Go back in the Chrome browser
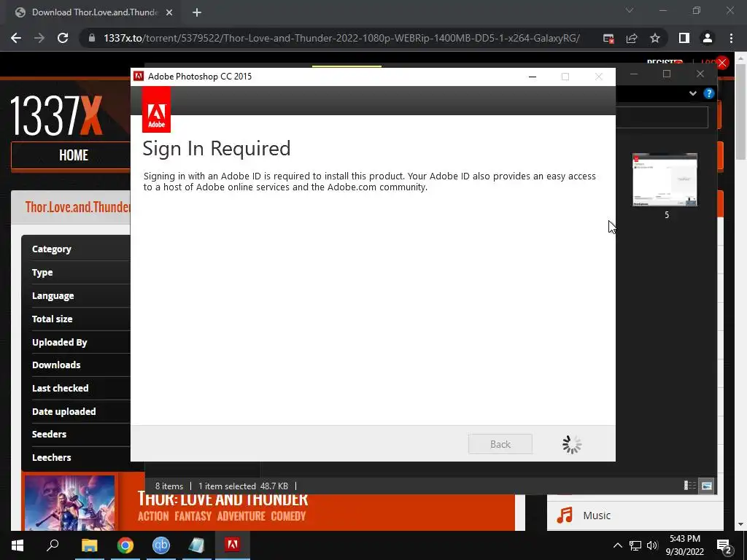The image size is (747, 560). point(16,38)
